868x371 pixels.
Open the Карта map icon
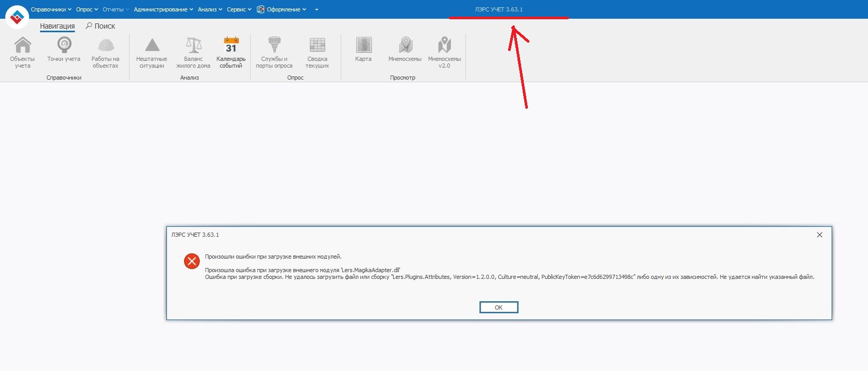[364, 46]
